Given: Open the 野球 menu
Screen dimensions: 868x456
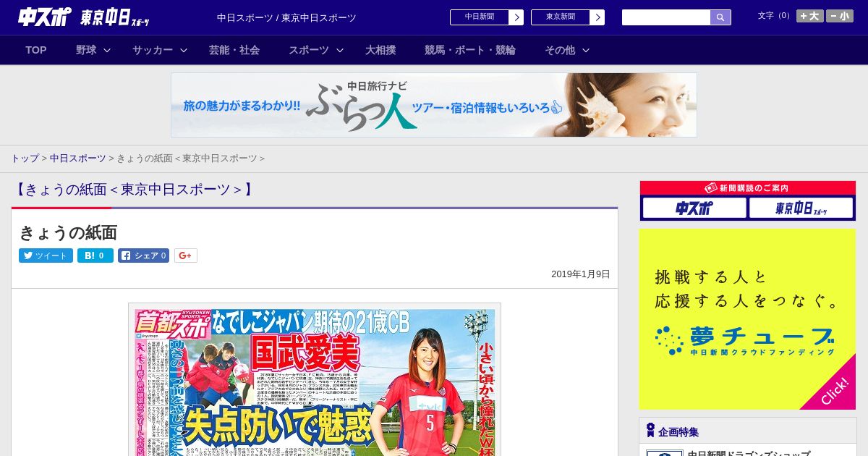Looking at the screenshot, I should 86,50.
